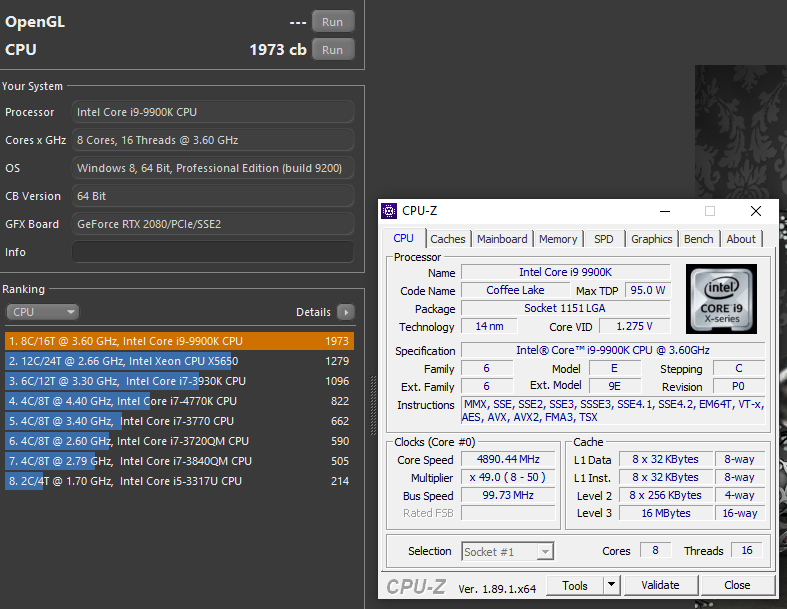The image size is (787, 609).
Task: Click the Validate button
Action: (661, 585)
